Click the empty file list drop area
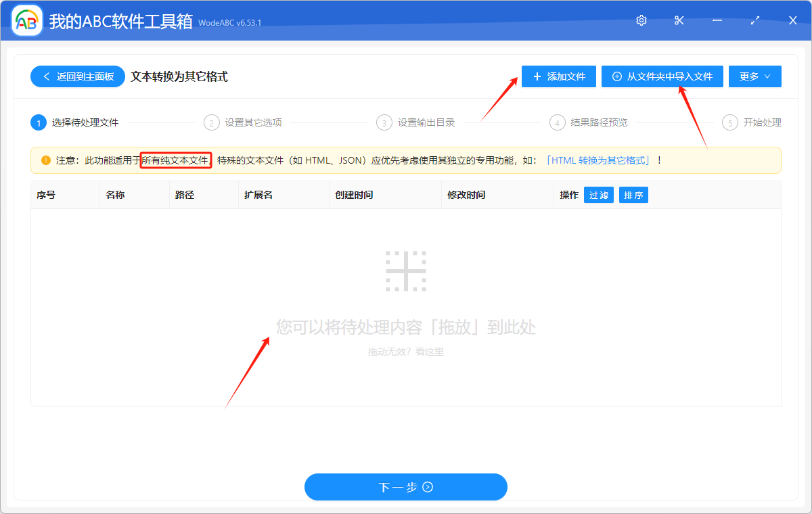Screen dimensions: 812x514 405,304
